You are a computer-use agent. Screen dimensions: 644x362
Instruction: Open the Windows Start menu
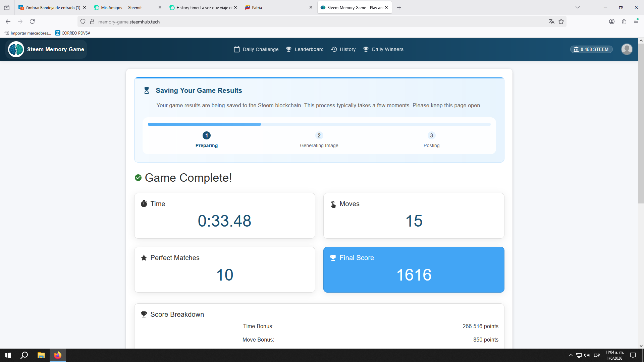[8, 355]
